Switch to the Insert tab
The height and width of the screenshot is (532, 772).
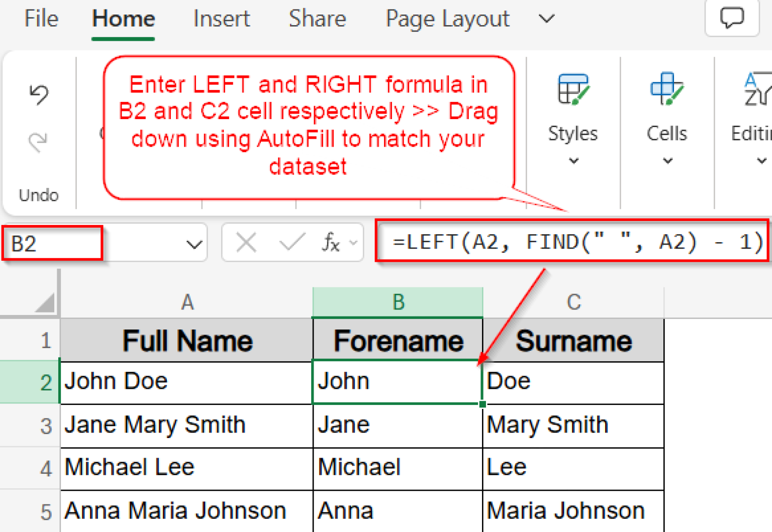[221, 19]
